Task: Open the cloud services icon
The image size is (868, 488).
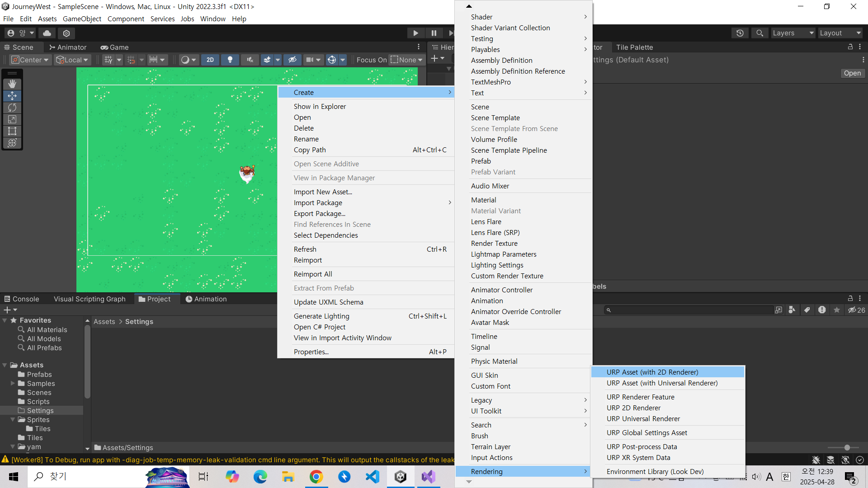Action: pos(47,33)
